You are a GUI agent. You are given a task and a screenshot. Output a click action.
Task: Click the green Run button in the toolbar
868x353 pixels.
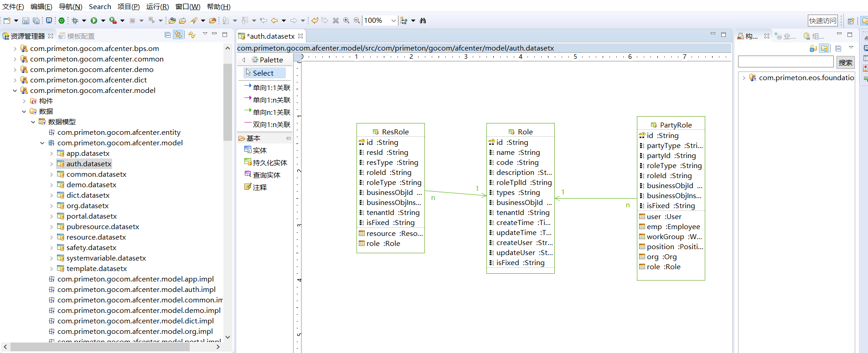pos(94,20)
